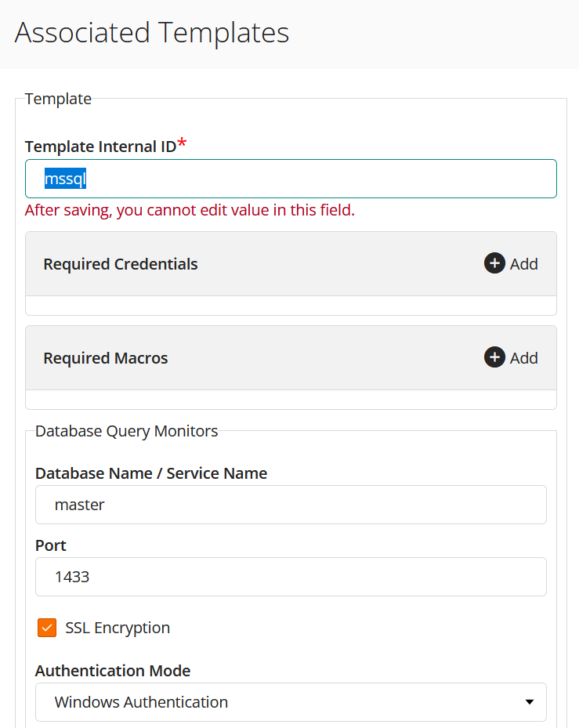Click the Database Name field showing master

click(290, 505)
